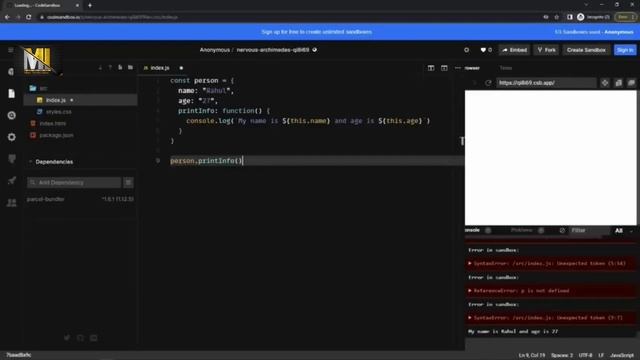This screenshot has width=640, height=360.
Task: Click the Embed button
Action: click(x=514, y=50)
